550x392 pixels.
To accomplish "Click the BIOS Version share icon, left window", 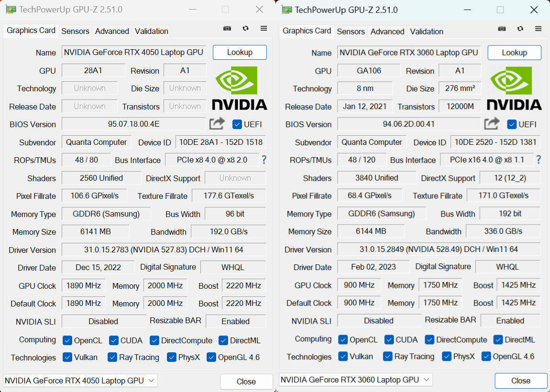I will pyautogui.click(x=217, y=123).
